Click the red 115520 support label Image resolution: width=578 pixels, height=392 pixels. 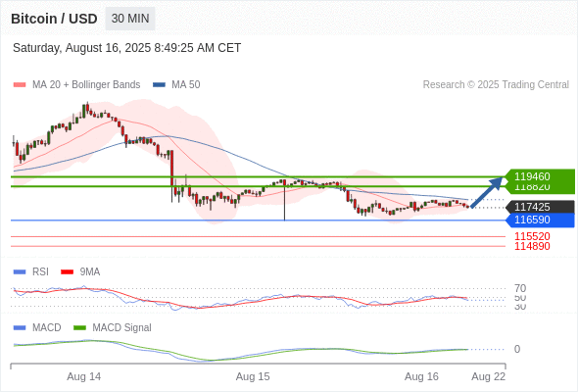point(532,236)
